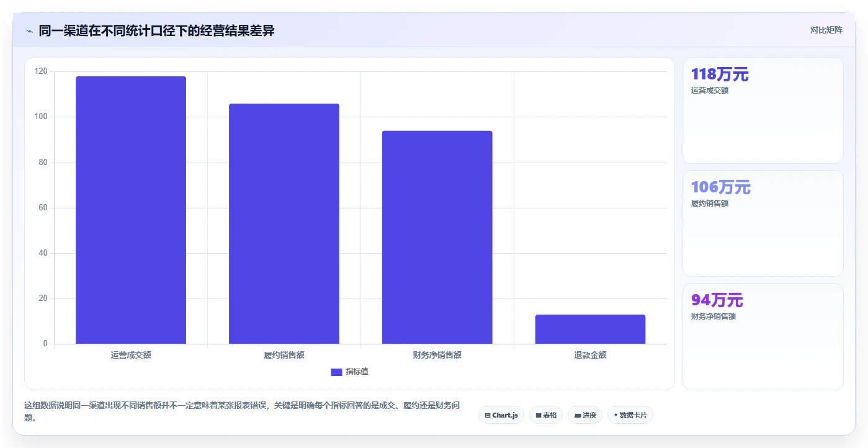This screenshot has width=868, height=448.
Task: Click the 100 y-axis value
Action: [41, 117]
